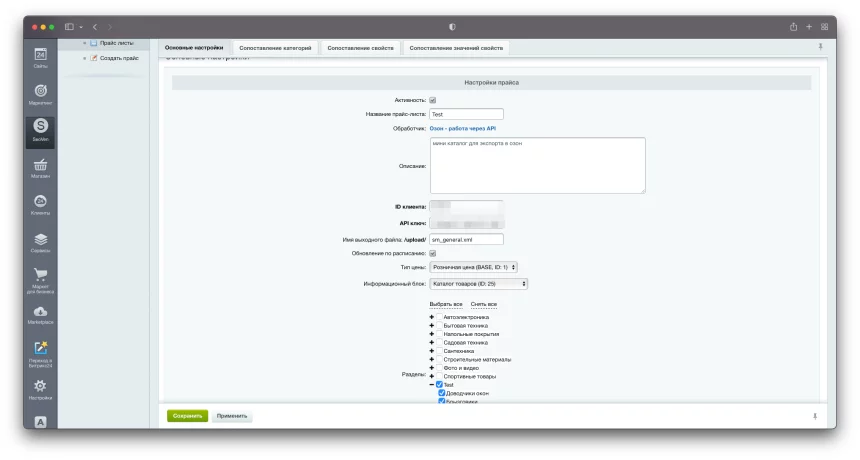Check the Автоэлектроника section checkbox
The height and width of the screenshot is (460, 860).
tap(439, 317)
